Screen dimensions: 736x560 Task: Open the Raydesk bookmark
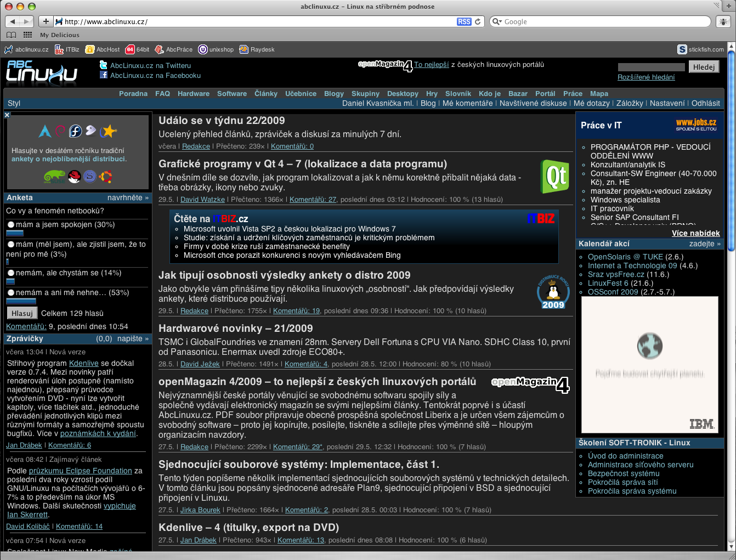(x=257, y=49)
